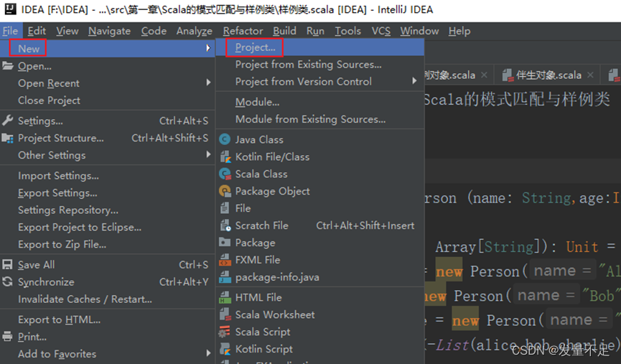Screen dimensions: 621x364
Task: Click the Save All disk icon
Action: (x=7, y=265)
